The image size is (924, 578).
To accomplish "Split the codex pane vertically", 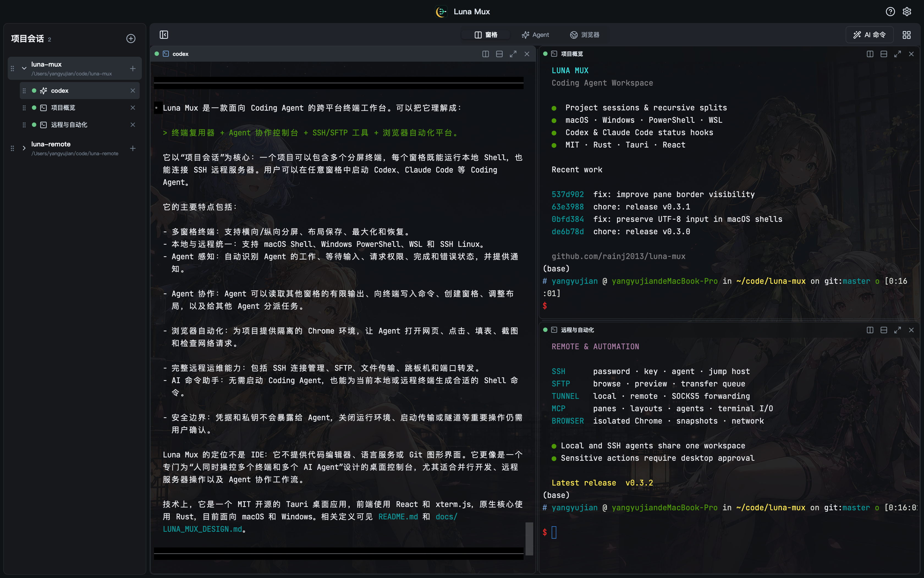I will pyautogui.click(x=485, y=54).
